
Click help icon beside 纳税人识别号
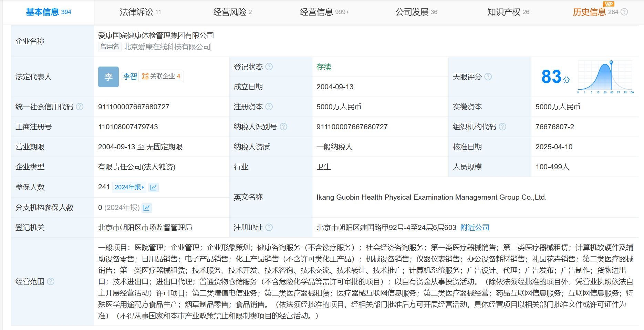[x=283, y=127]
